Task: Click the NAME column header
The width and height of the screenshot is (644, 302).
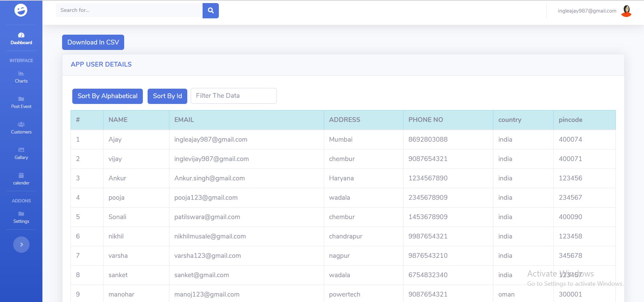Action: [118, 120]
